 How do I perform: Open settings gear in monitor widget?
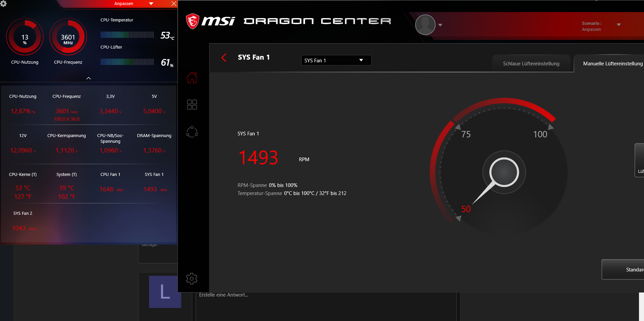(x=3, y=3)
